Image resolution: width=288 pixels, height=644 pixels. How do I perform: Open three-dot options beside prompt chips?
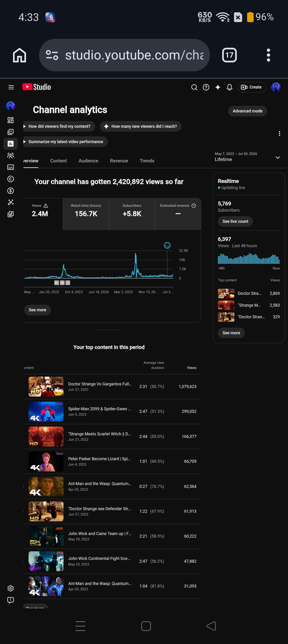coord(279,134)
